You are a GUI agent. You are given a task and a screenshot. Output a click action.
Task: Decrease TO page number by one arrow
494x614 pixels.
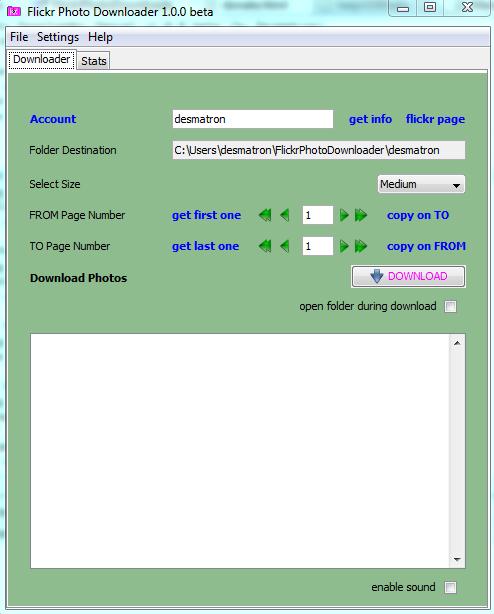(x=285, y=246)
